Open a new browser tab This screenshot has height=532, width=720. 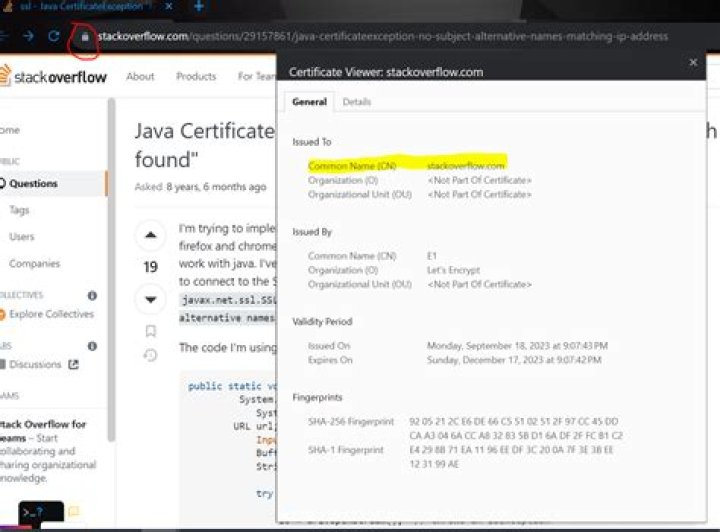point(199,6)
